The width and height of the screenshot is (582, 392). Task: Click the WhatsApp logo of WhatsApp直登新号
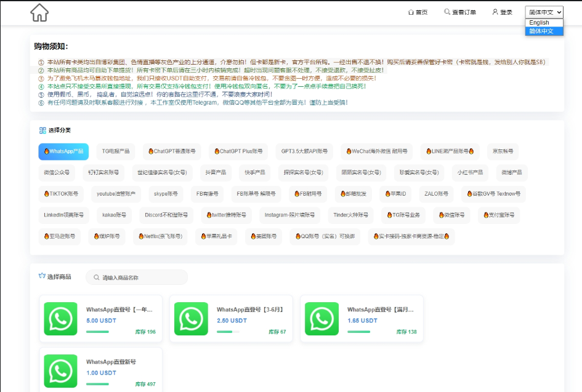tap(60, 371)
